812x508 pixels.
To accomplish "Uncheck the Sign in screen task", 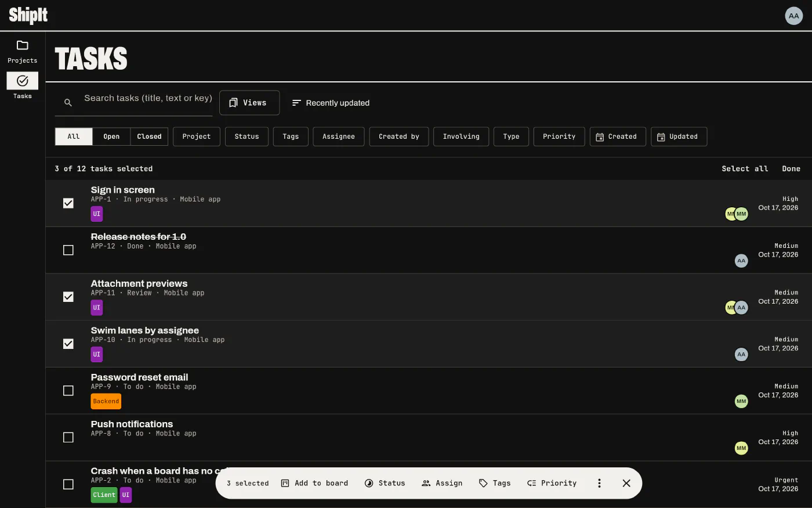I will coord(68,203).
